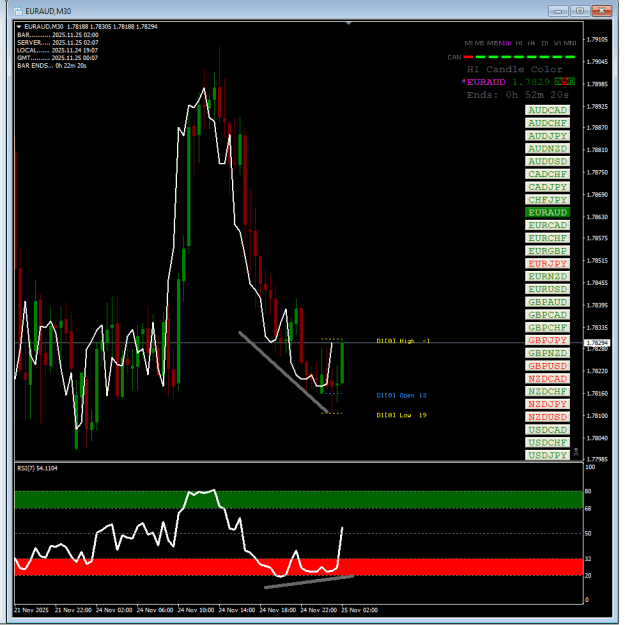Open the AUDCHF symbol button
This screenshot has height=625, width=625.
coord(547,123)
